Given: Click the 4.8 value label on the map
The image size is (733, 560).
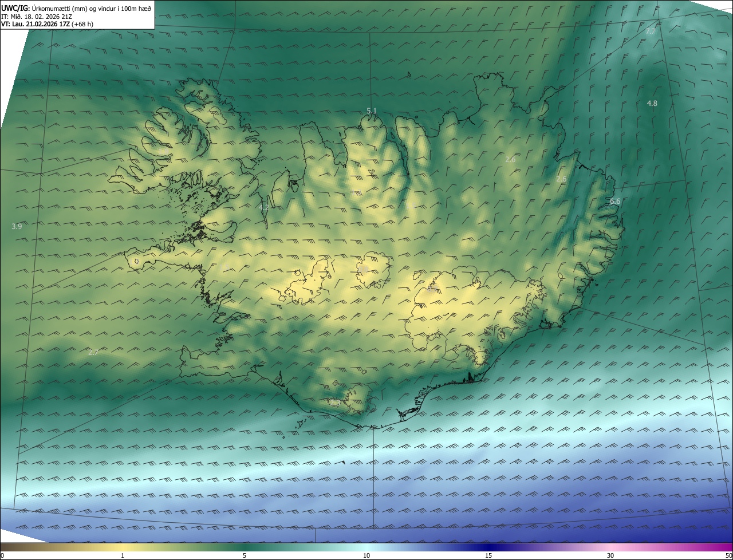Looking at the screenshot, I should point(652,103).
